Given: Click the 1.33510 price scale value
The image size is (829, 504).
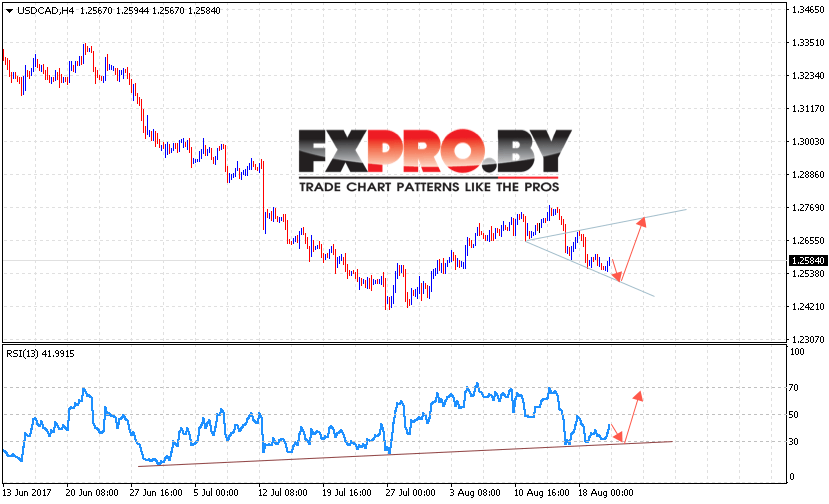Looking at the screenshot, I should [808, 42].
